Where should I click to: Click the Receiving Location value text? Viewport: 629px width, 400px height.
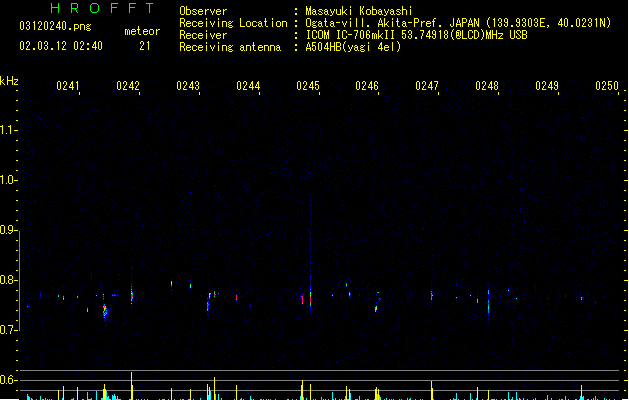pyautogui.click(x=458, y=23)
